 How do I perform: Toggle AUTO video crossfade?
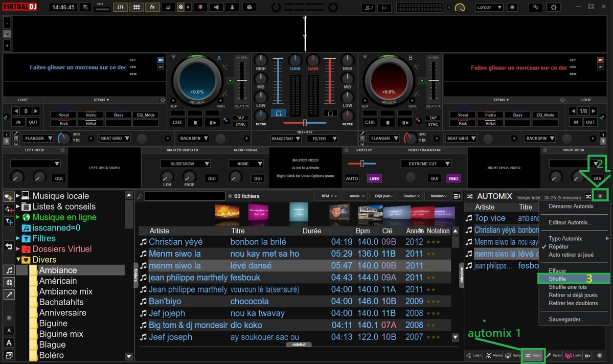(352, 178)
